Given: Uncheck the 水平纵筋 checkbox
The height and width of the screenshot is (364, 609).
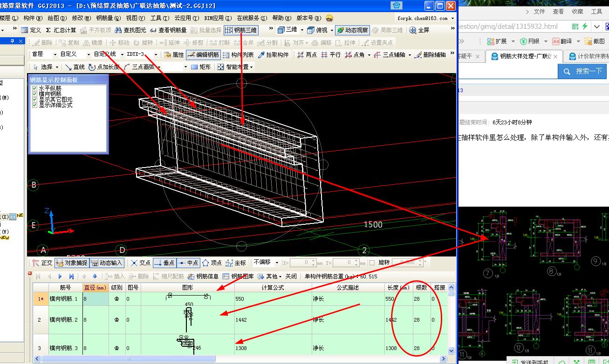Looking at the screenshot, I should click(x=34, y=88).
